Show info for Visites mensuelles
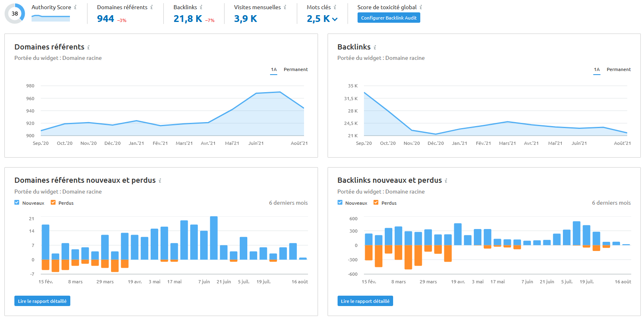 coord(285,7)
